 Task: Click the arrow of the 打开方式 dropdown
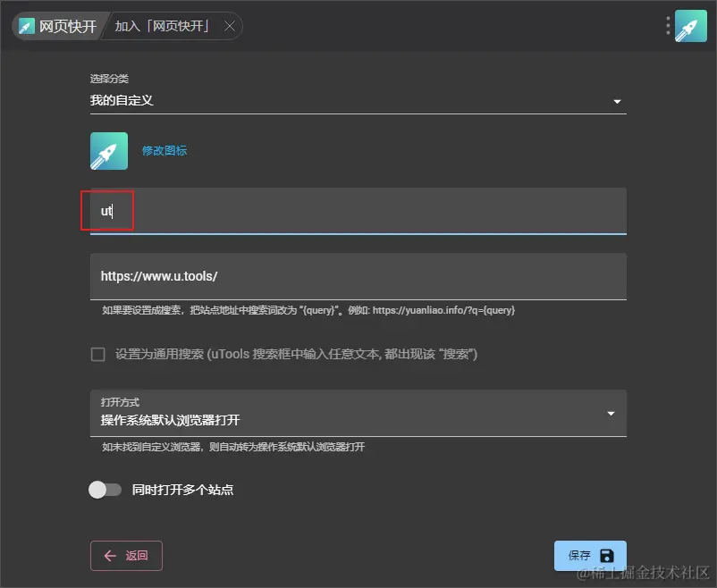(611, 414)
